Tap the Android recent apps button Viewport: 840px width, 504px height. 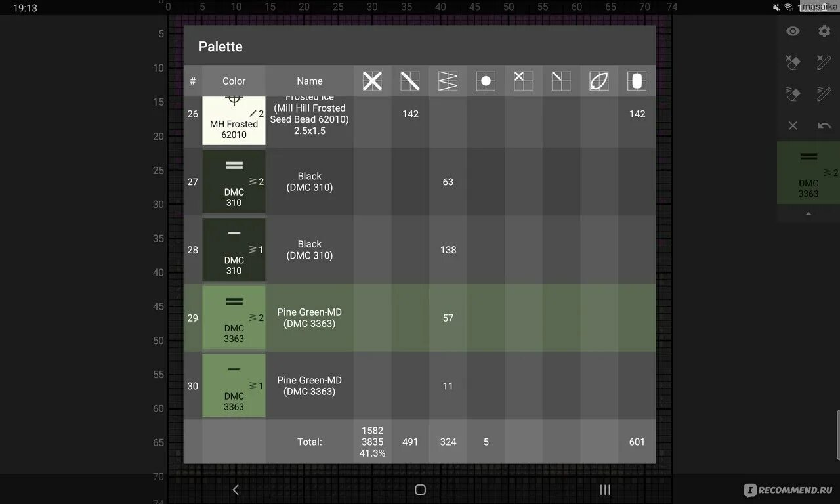click(x=605, y=490)
